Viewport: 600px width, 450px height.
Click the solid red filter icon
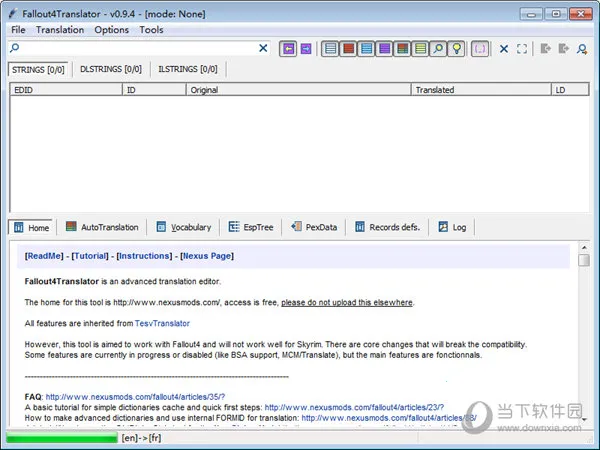[349, 48]
